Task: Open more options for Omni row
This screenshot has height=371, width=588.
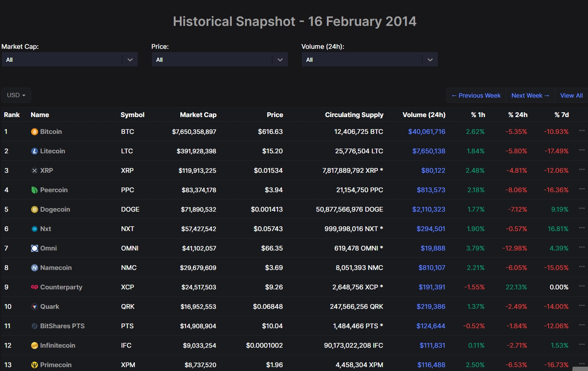Action: tap(582, 247)
